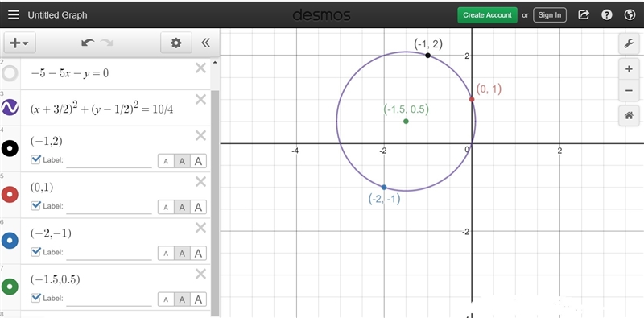
Task: Zoom out using the minus button
Action: pos(629,90)
